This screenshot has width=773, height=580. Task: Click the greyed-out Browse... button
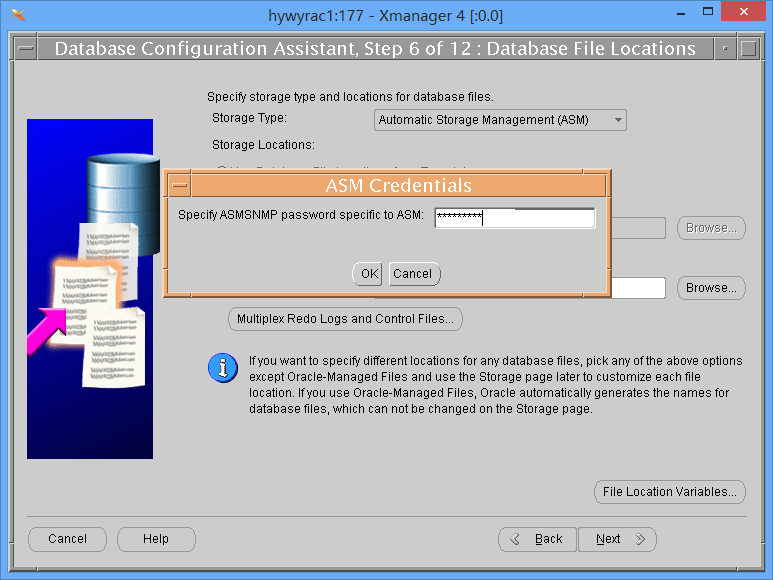(x=711, y=228)
